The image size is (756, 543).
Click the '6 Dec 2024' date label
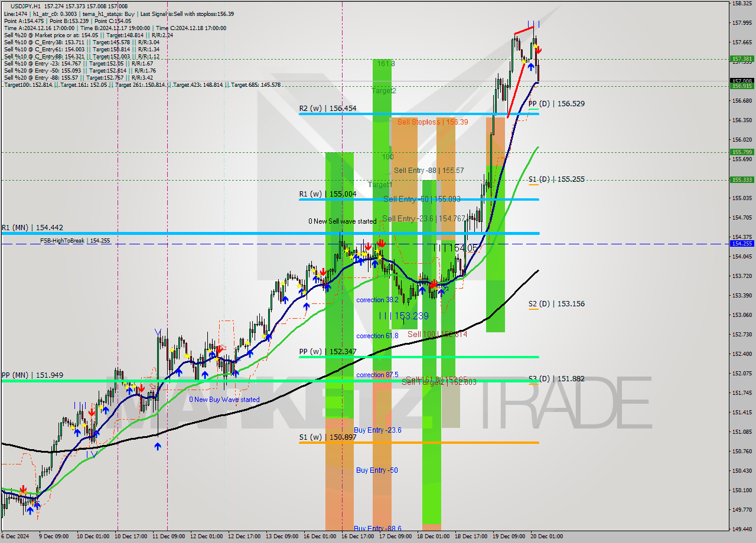click(x=15, y=537)
